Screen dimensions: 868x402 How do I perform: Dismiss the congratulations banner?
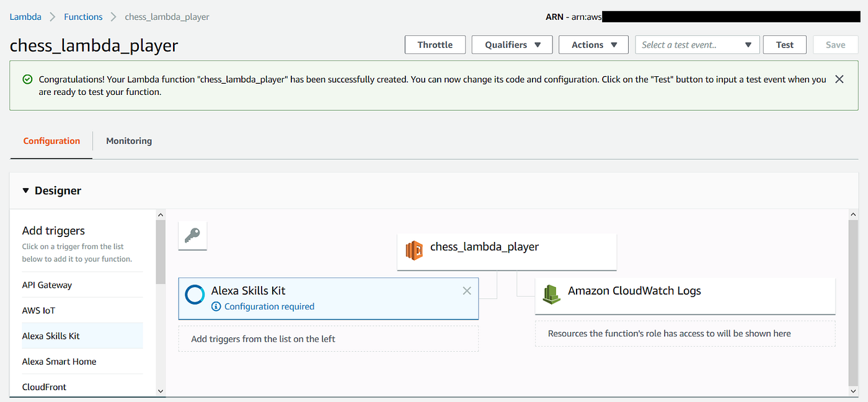pos(839,79)
